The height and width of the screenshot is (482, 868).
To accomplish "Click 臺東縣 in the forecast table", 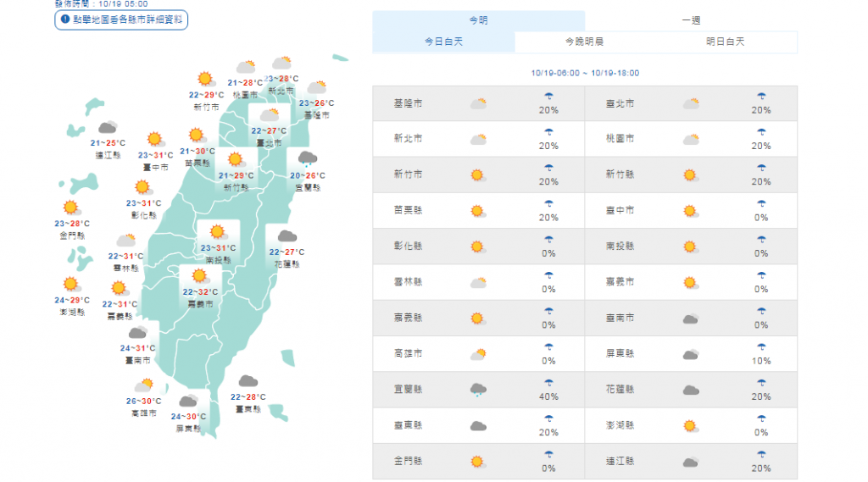I will click(408, 425).
